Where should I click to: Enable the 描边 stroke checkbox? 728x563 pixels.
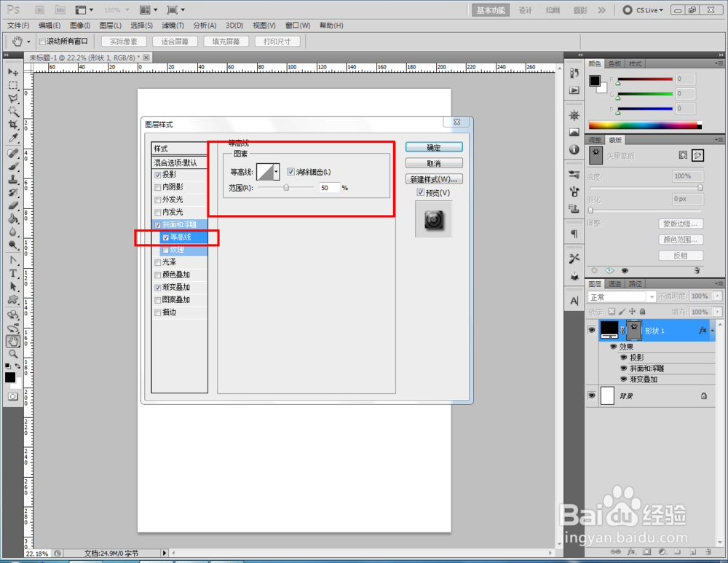click(158, 312)
